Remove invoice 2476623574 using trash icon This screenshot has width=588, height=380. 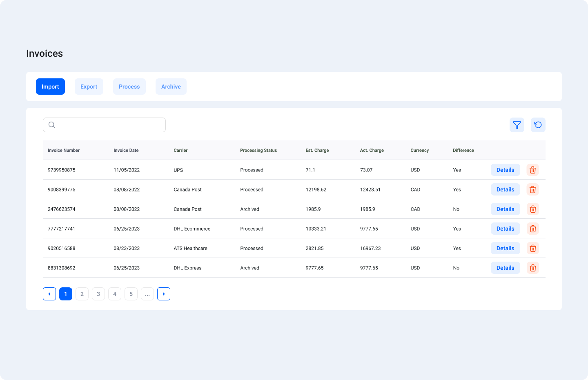pyautogui.click(x=532, y=209)
